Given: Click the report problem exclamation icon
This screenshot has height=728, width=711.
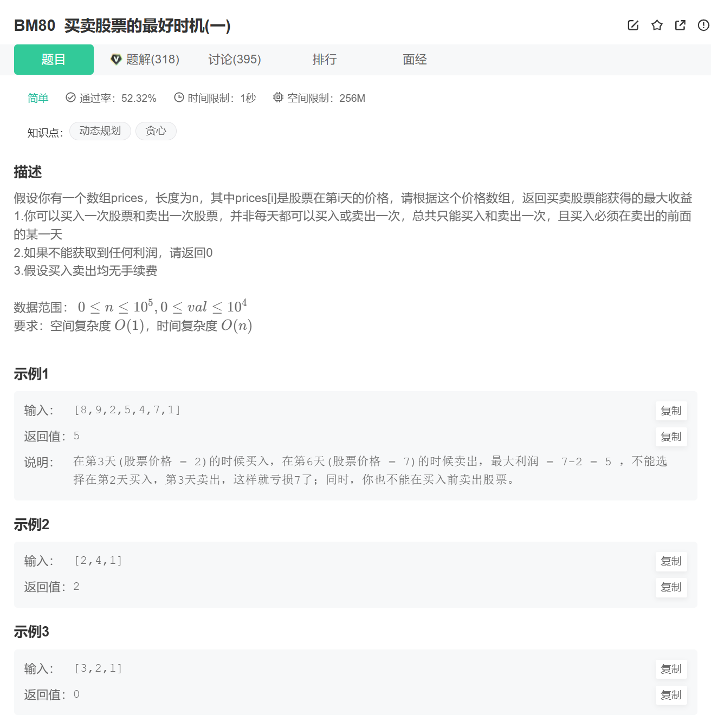Looking at the screenshot, I should (703, 25).
